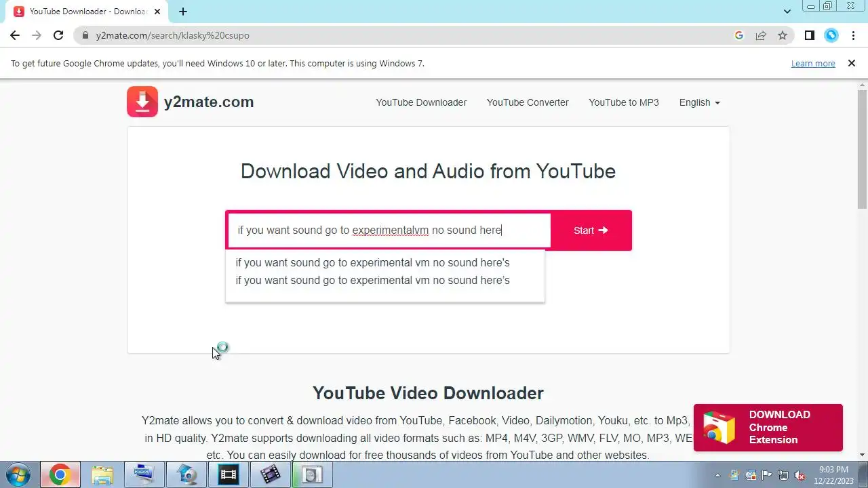
Task: Open Windows Explorer from the taskbar
Action: (102, 474)
